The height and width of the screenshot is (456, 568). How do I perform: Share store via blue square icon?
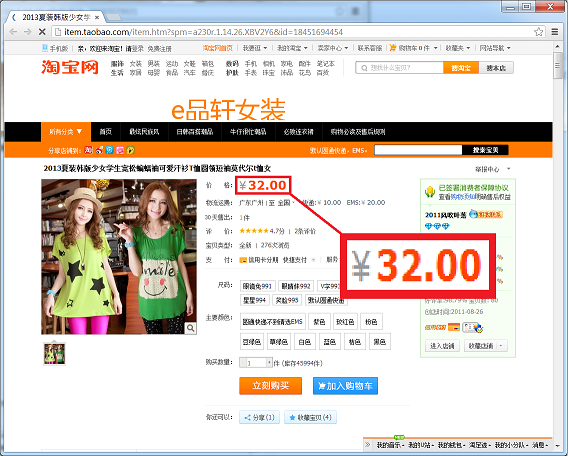point(109,150)
